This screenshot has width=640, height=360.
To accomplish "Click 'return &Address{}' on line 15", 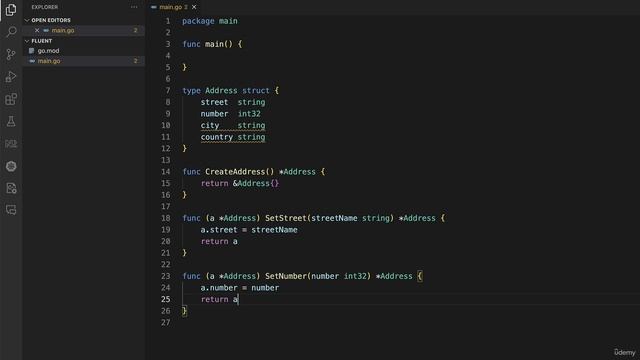I will [240, 183].
